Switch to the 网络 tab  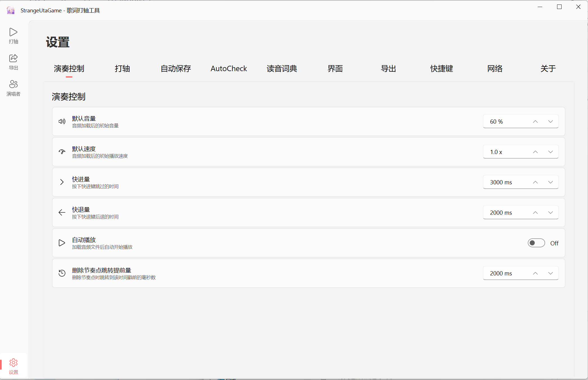[495, 69]
